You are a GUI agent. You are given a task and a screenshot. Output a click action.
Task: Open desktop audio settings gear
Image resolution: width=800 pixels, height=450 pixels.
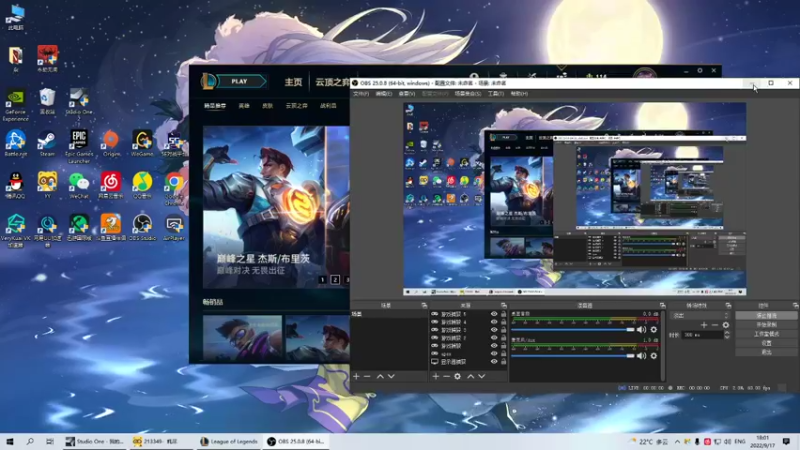[654, 330]
